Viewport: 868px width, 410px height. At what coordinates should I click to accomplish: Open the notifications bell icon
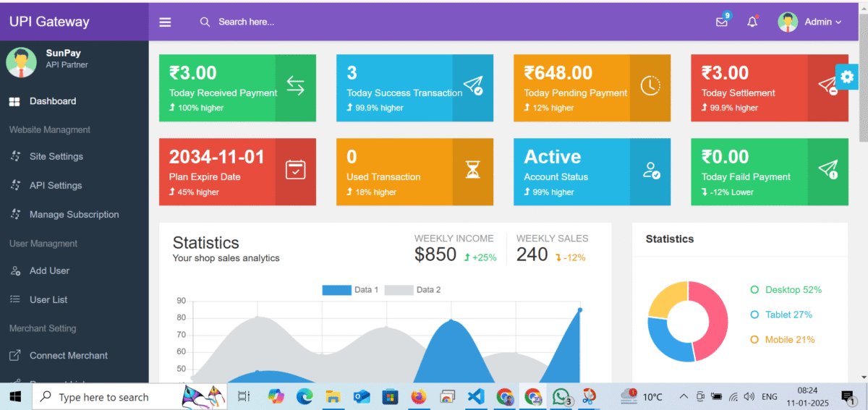coord(752,21)
